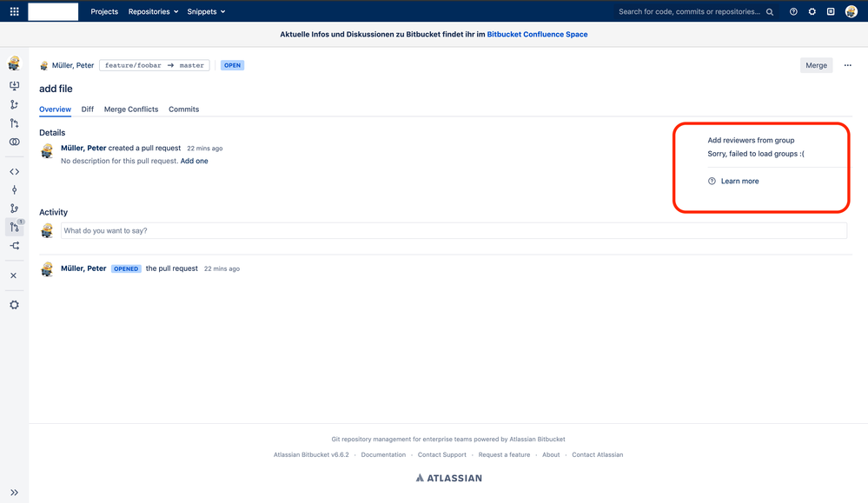The image size is (868, 503).
Task: Click the Learn more link
Action: (739, 181)
